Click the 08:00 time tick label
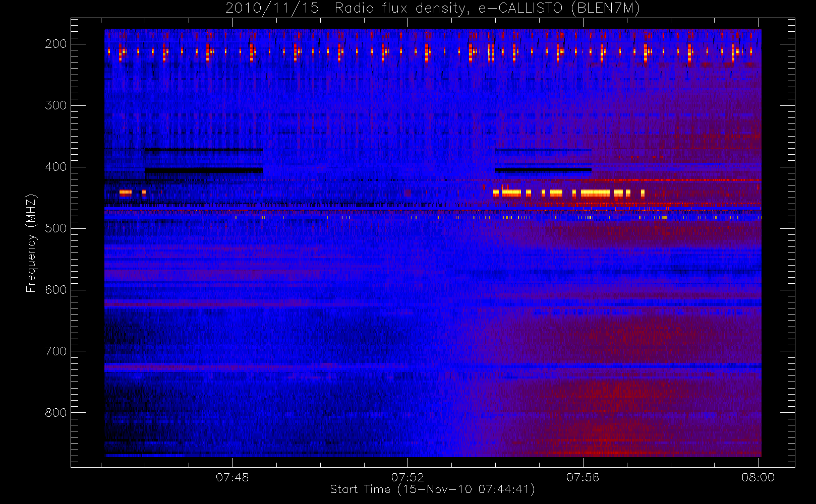The height and width of the screenshot is (504, 816). coord(758,477)
